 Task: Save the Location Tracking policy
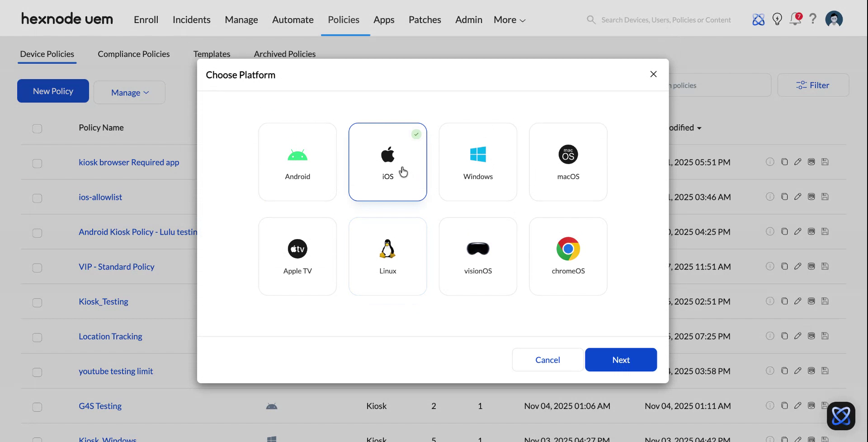click(825, 336)
